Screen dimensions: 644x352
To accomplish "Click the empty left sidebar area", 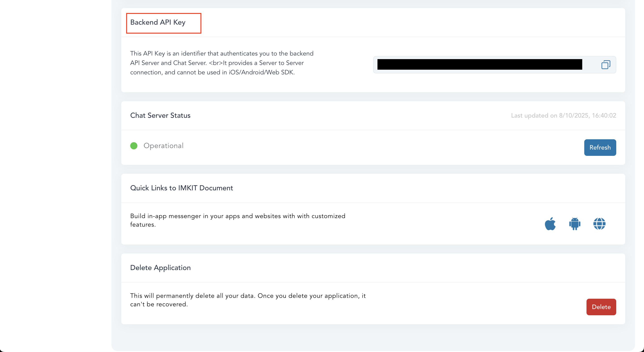I will pyautogui.click(x=55, y=175).
